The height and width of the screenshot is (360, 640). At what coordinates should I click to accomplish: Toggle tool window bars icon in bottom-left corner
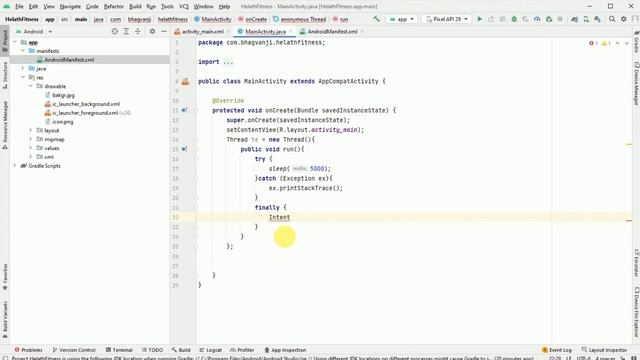tap(5, 358)
